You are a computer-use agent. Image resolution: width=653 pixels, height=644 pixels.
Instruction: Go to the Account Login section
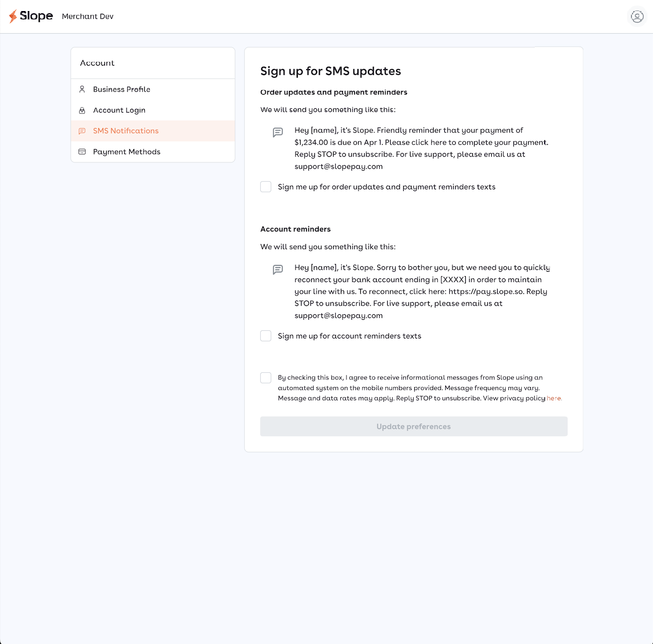click(x=119, y=110)
